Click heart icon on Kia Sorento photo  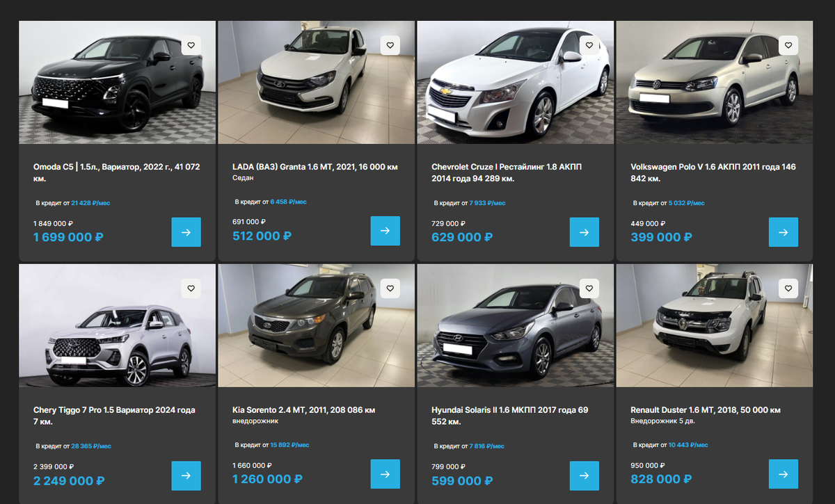(390, 288)
